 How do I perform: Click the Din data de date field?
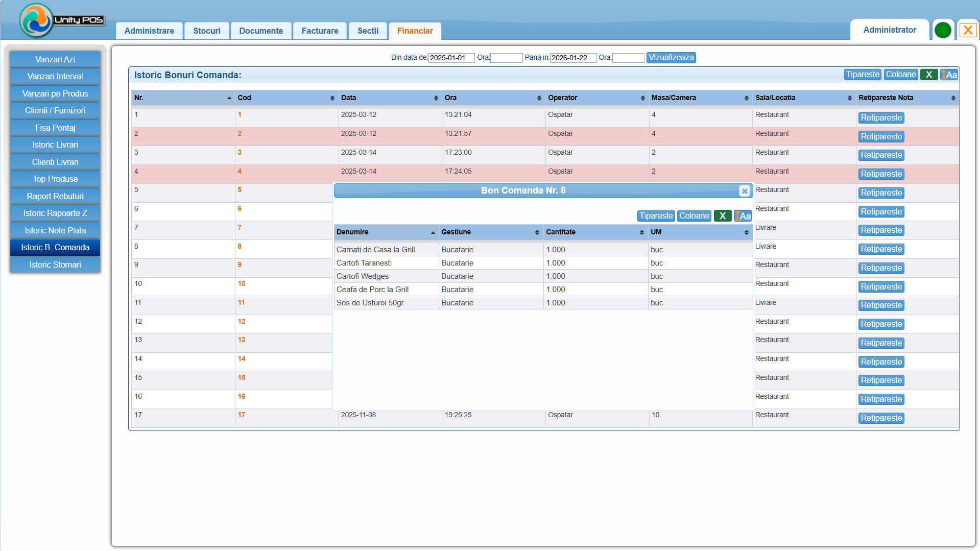(x=451, y=58)
